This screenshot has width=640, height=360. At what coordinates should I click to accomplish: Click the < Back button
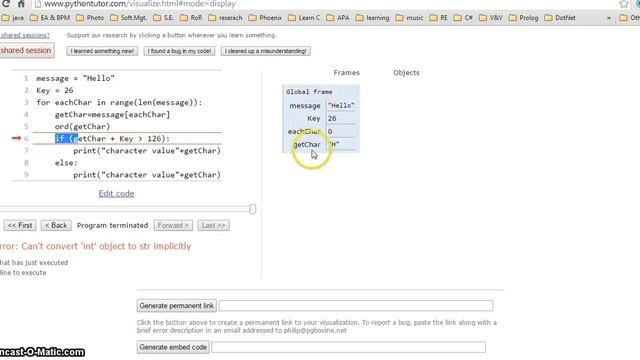pos(56,225)
